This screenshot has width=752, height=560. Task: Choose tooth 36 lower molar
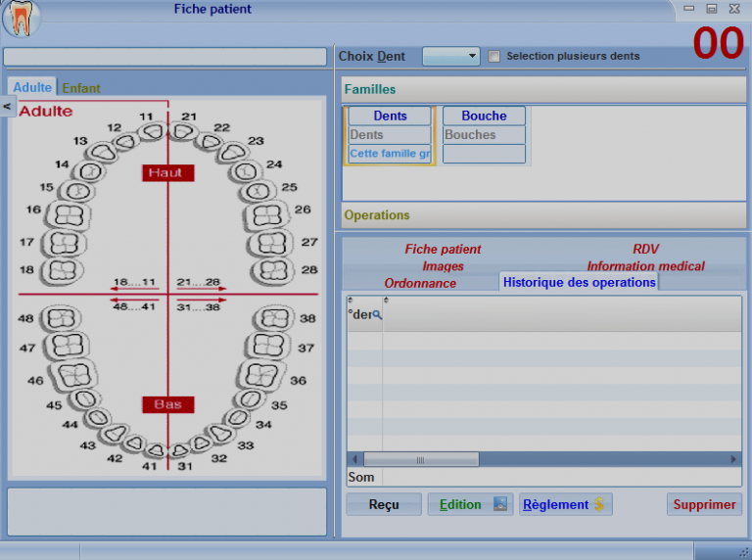pos(260,375)
